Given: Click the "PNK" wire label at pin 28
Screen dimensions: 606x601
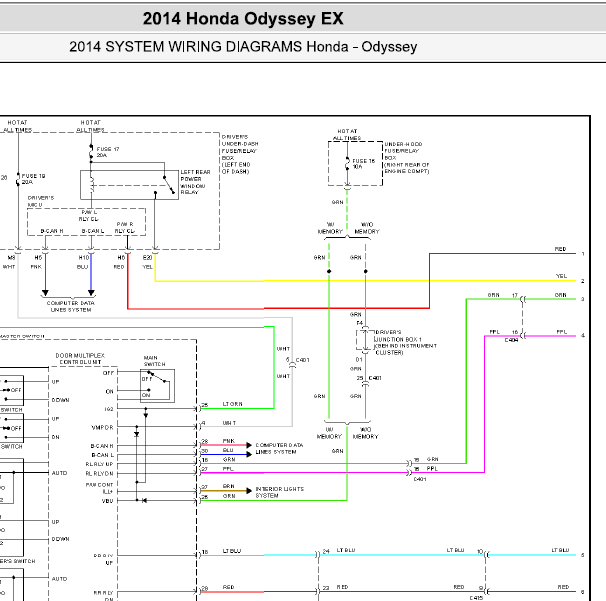Looking at the screenshot, I should pyautogui.click(x=228, y=441).
